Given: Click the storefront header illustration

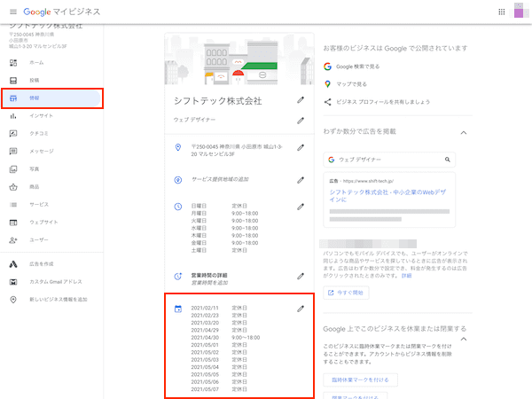Looking at the screenshot, I should pyautogui.click(x=239, y=59).
